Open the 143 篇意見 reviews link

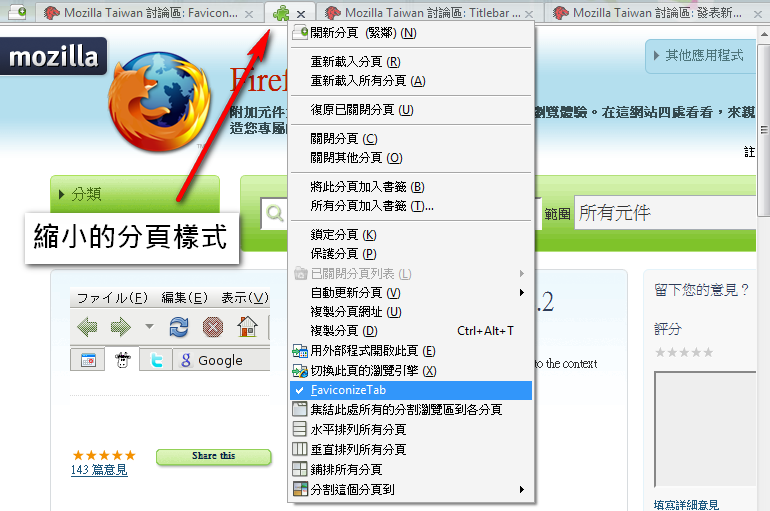tap(99, 470)
